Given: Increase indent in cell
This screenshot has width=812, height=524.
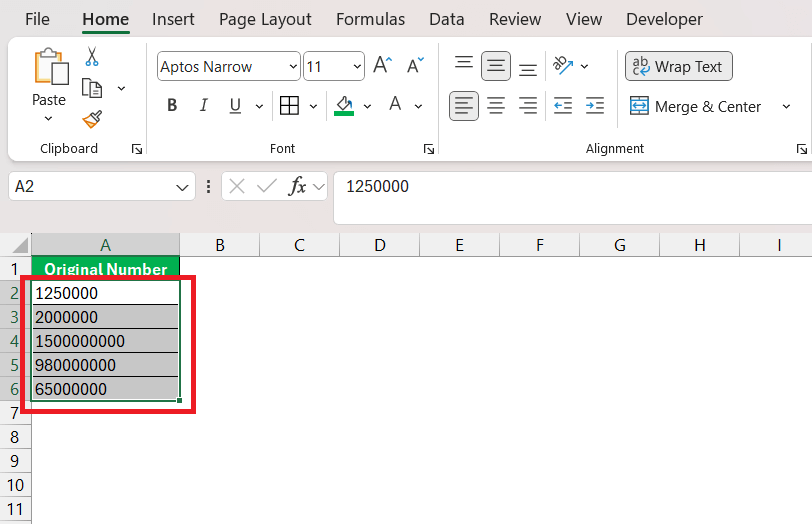Looking at the screenshot, I should click(x=595, y=106).
